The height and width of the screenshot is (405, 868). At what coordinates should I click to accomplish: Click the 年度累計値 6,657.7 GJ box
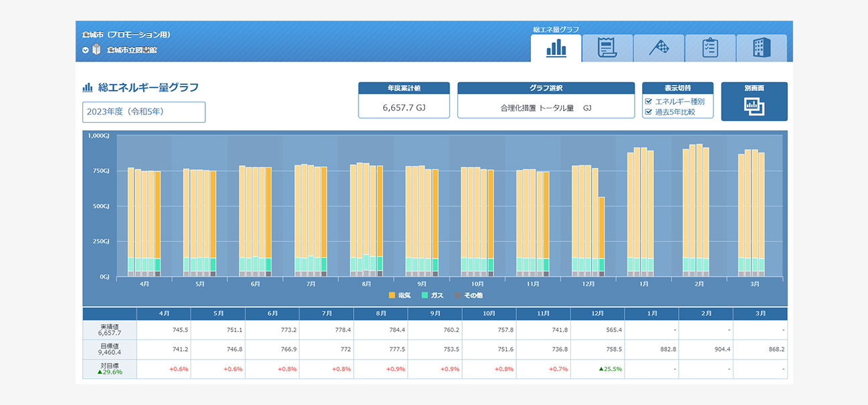403,107
